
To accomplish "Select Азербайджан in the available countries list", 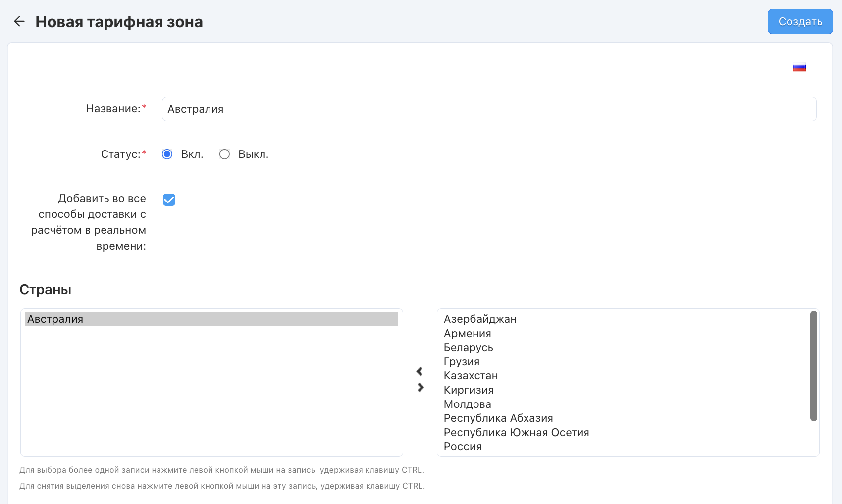I will tap(480, 319).
